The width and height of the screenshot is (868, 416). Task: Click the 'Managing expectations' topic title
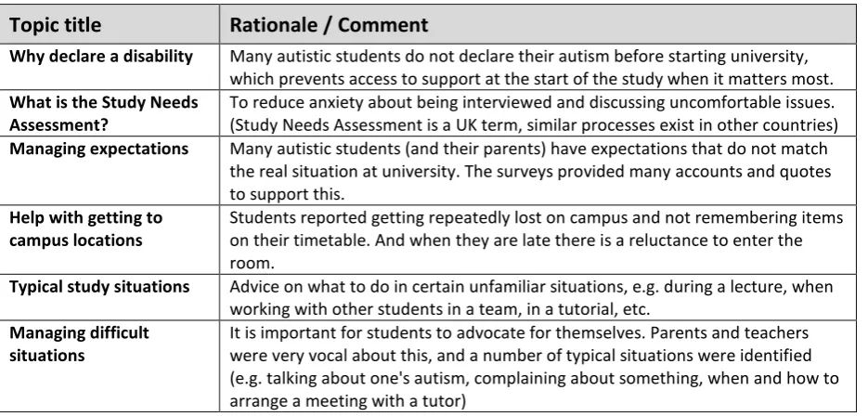(x=98, y=149)
